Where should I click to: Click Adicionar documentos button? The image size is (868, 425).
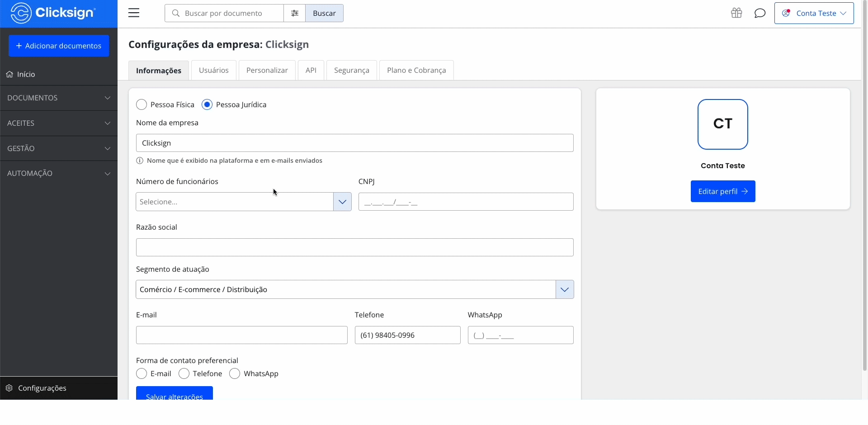tap(59, 46)
